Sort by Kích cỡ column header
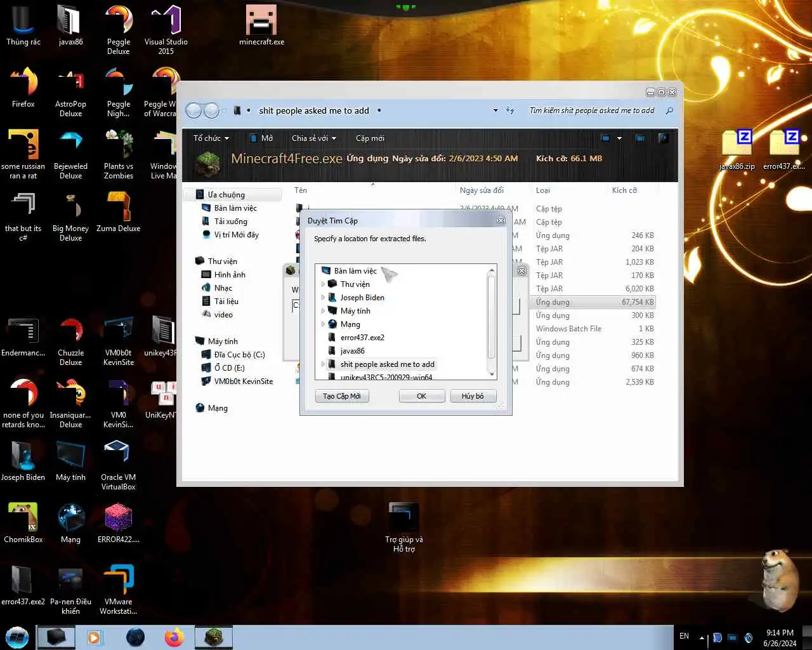The height and width of the screenshot is (650, 812). tap(624, 190)
